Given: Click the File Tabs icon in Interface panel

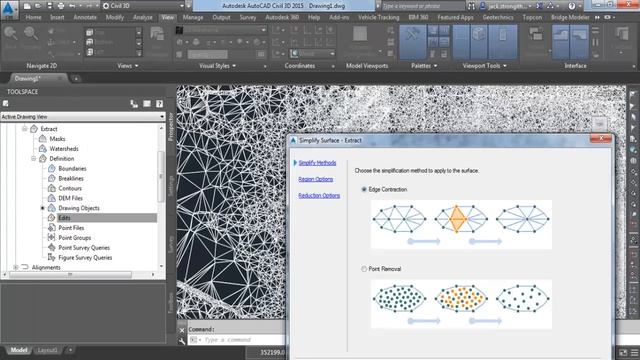Looking at the screenshot, I should click(x=560, y=41).
